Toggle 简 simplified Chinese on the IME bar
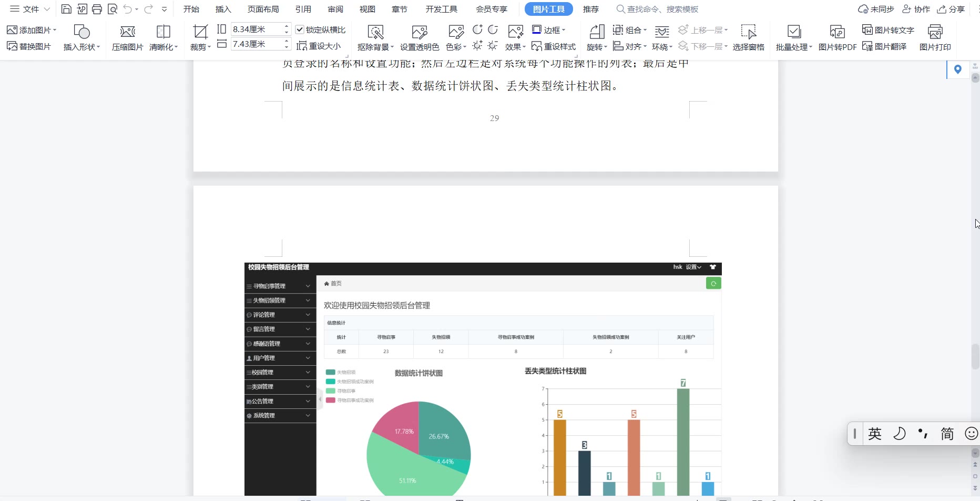 click(947, 434)
